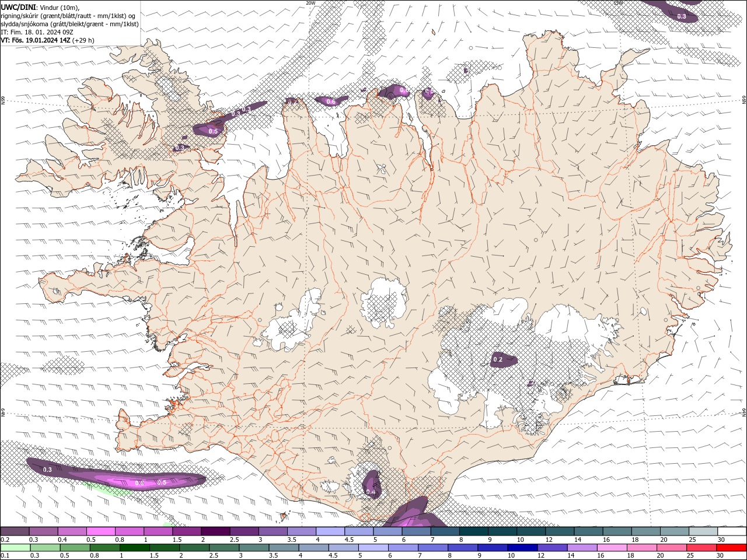Viewport: 747px width, 560px height.
Task: Click the 0.2 contour label on the Vatnajökull glacier
Action: tap(498, 360)
